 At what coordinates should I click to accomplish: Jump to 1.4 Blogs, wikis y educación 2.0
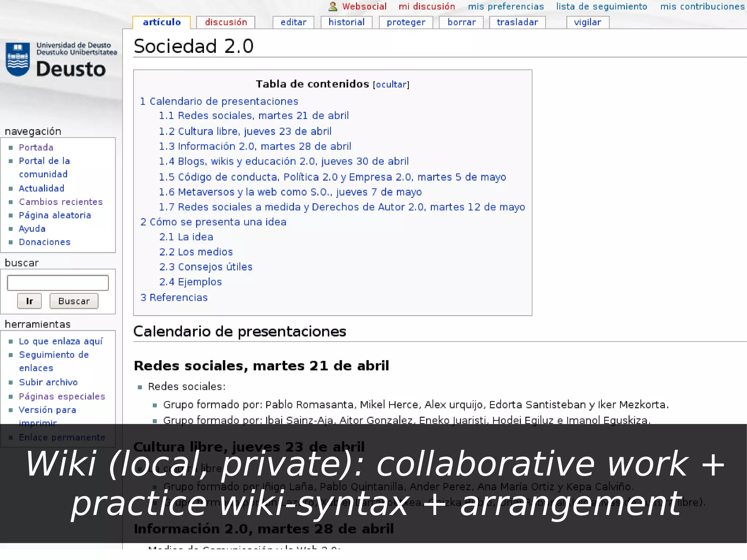pyautogui.click(x=284, y=161)
